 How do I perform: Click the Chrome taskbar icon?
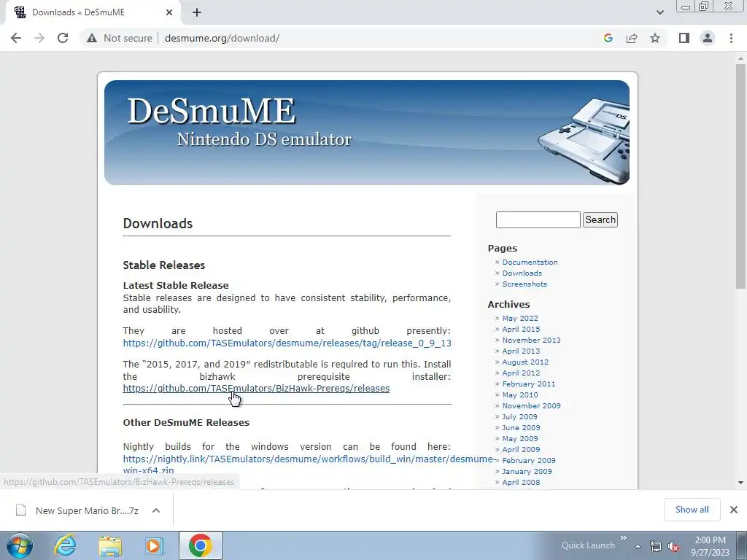(x=200, y=545)
